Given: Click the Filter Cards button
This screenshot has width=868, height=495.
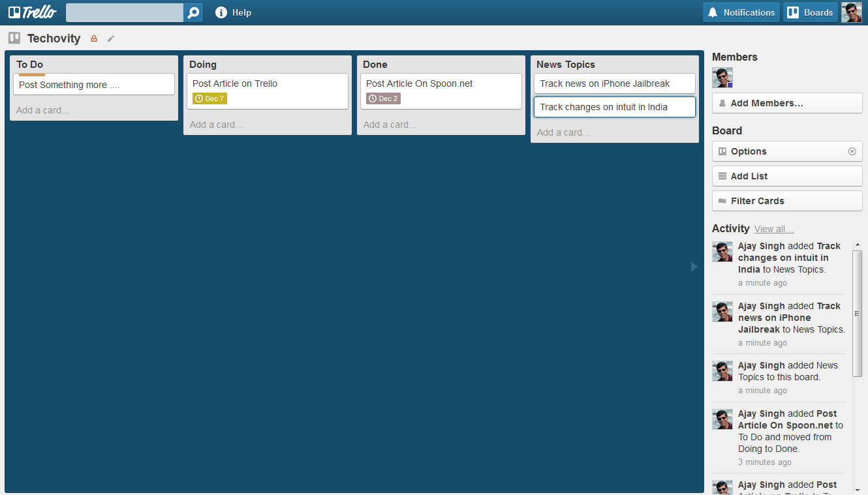Looking at the screenshot, I should (787, 201).
